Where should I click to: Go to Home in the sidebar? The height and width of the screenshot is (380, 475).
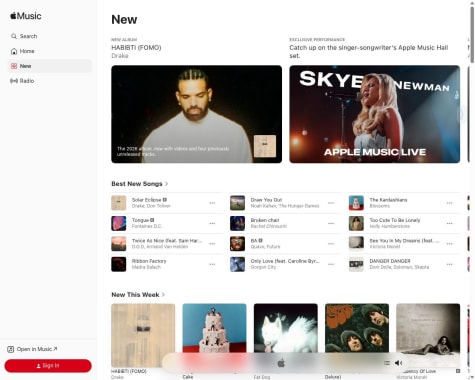(49, 51)
